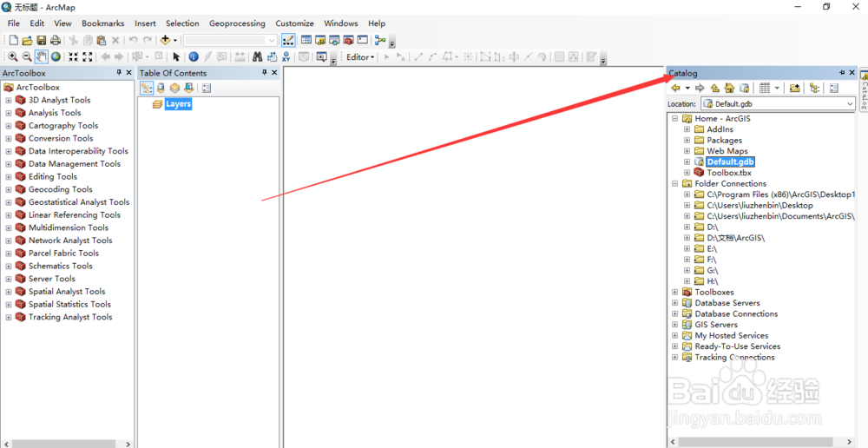This screenshot has width=868, height=448.
Task: Activate the Pan hand tool
Action: coord(42,56)
